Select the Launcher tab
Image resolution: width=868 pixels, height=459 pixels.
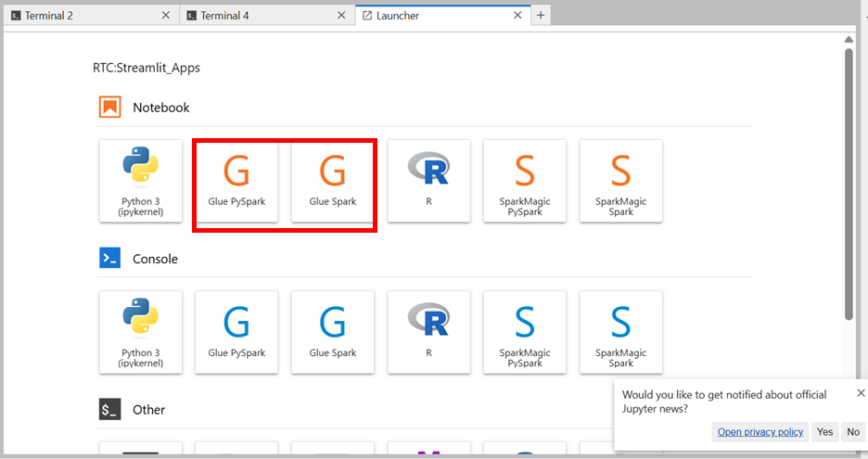point(443,16)
